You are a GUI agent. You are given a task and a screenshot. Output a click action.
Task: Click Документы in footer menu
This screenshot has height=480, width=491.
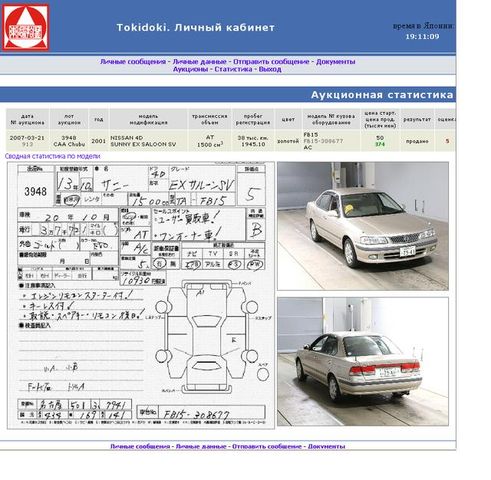point(326,446)
